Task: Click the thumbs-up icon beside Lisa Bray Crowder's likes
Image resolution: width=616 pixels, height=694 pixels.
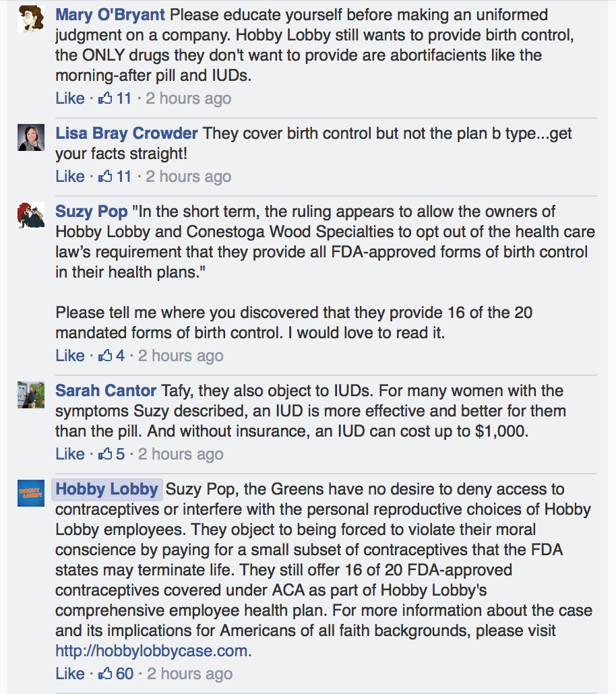Action: point(106,176)
